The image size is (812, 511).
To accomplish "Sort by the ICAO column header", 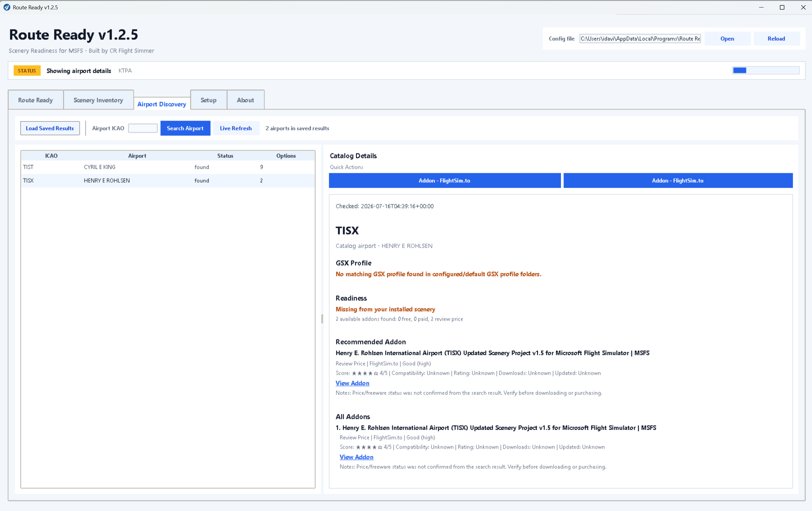I will [x=51, y=156].
